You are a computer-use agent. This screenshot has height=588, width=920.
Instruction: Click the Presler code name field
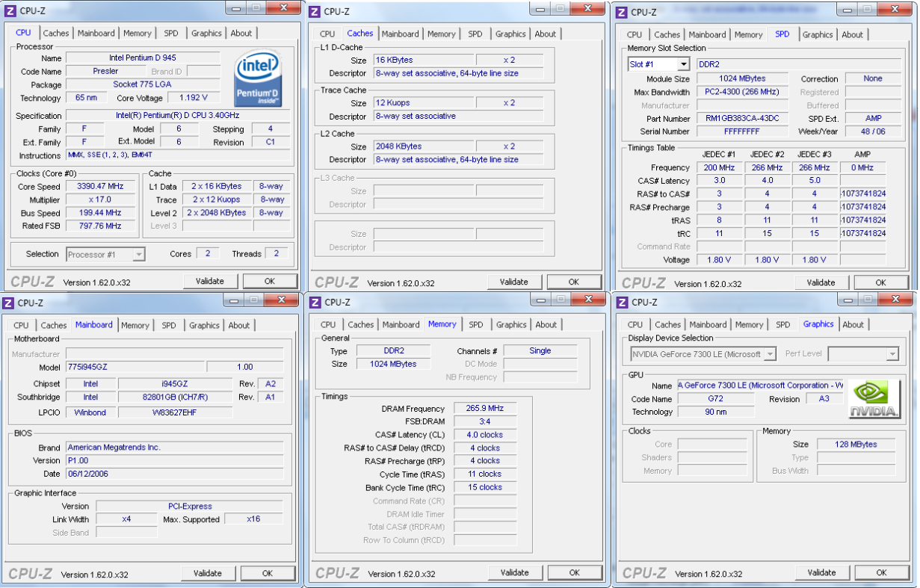tap(105, 71)
